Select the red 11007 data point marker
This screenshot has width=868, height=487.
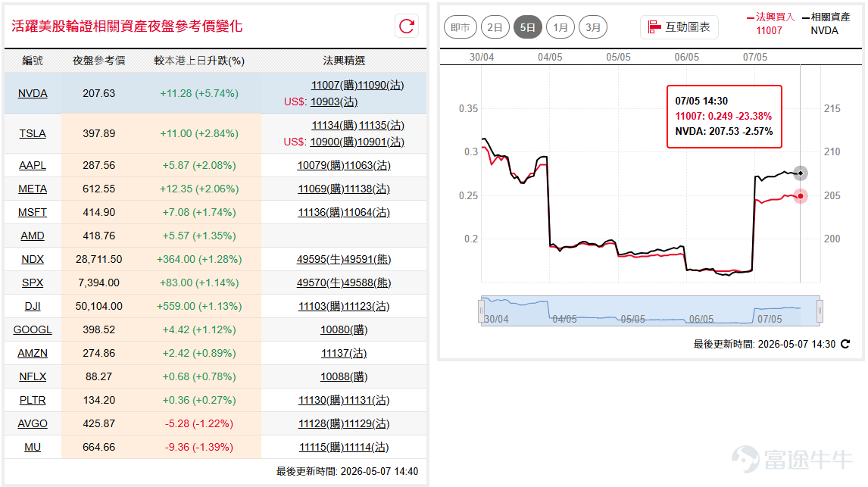pos(801,196)
